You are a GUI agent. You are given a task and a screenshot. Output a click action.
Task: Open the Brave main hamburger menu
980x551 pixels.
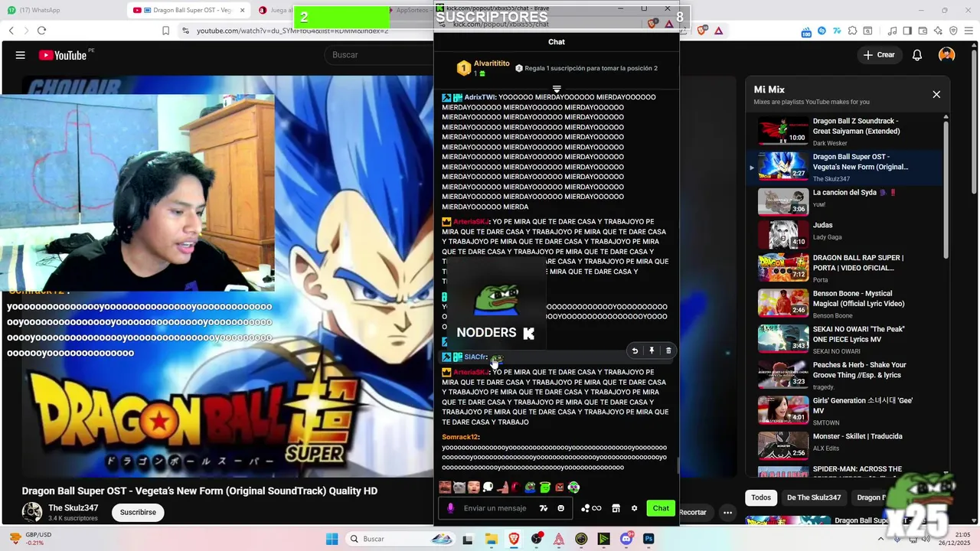969,31
